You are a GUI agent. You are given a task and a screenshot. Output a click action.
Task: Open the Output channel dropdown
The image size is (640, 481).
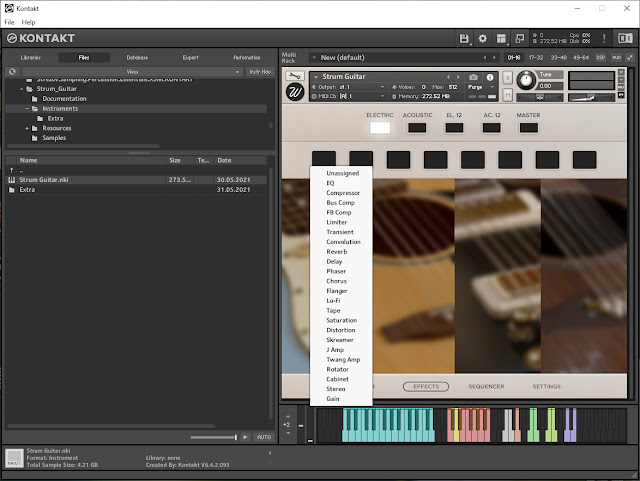[348, 87]
